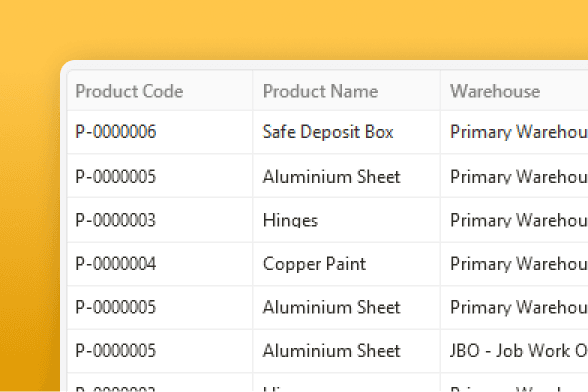Viewport: 588px width, 392px height.
Task: Click first Aluminium Sheet product name cell
Action: [346, 176]
